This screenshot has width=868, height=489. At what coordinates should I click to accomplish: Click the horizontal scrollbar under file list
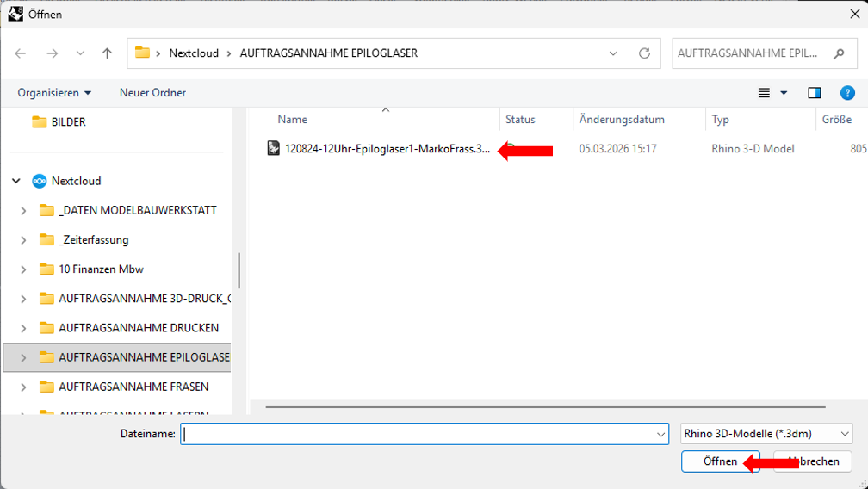(545, 405)
